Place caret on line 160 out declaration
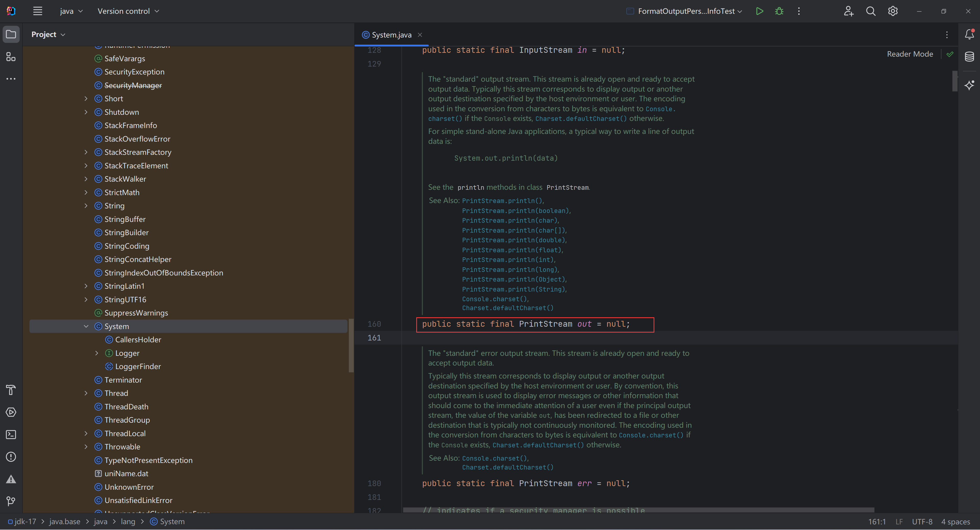The height and width of the screenshot is (530, 980). (x=526, y=324)
